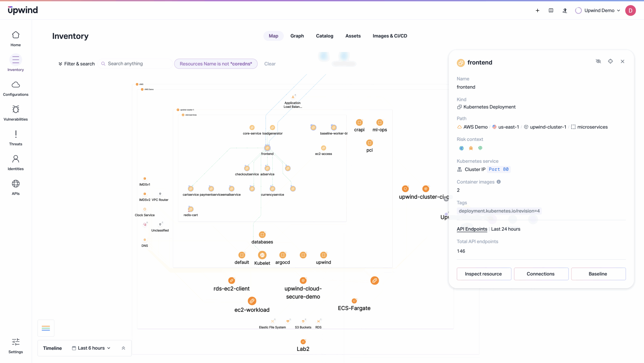This screenshot has height=363, width=644.
Task: Clear the active filters
Action: (x=270, y=64)
